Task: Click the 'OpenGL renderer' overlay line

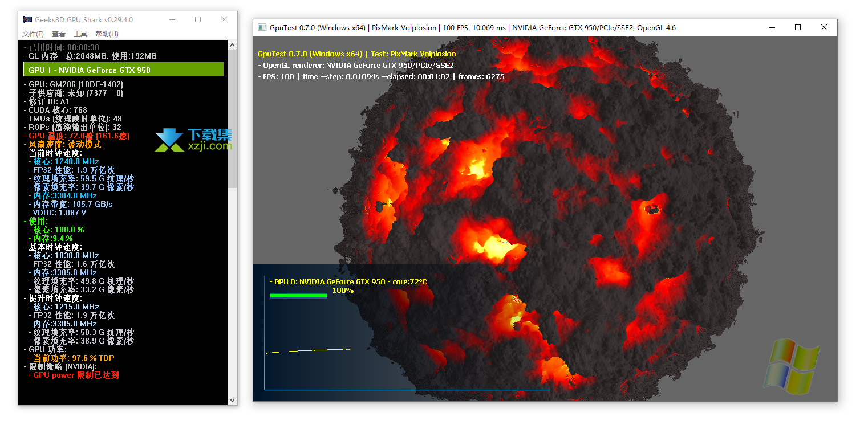Action: pyautogui.click(x=355, y=65)
